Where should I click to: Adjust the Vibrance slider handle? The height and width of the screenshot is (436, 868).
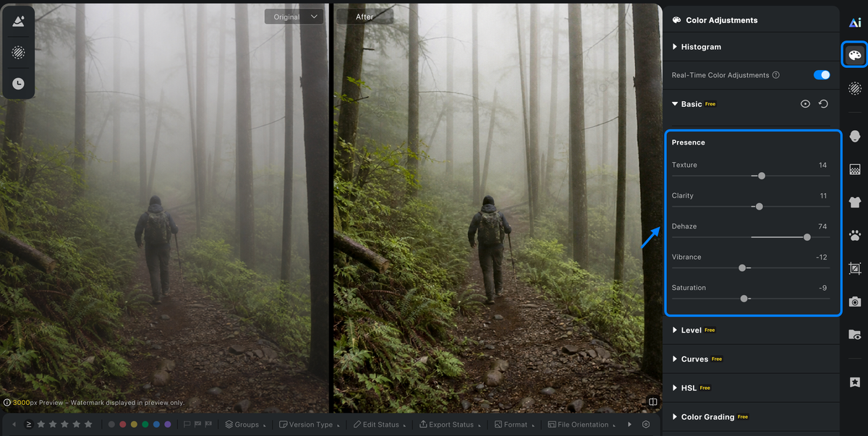[742, 268]
